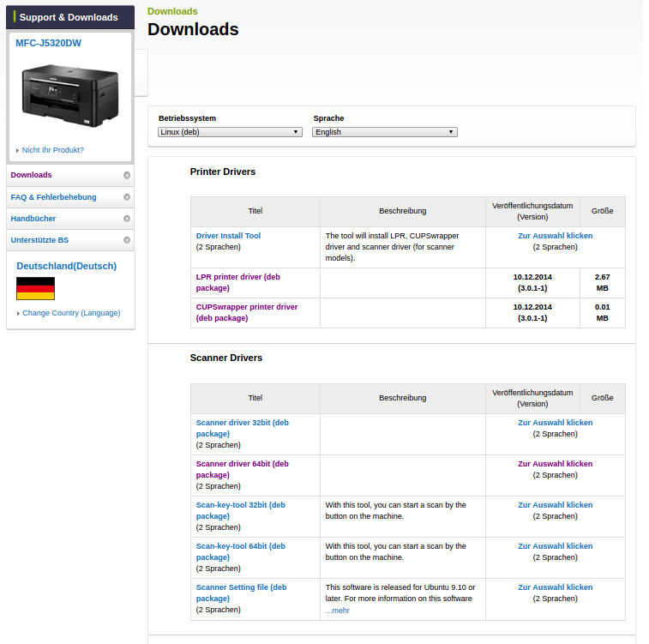
Task: Click Beschreibung header in Scanner Drivers table
Action: pos(403,398)
